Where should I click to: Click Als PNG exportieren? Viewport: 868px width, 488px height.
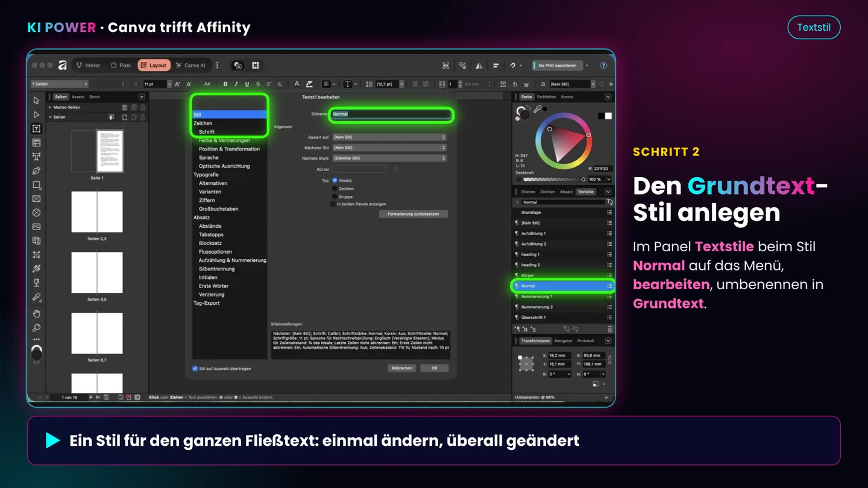coord(559,65)
